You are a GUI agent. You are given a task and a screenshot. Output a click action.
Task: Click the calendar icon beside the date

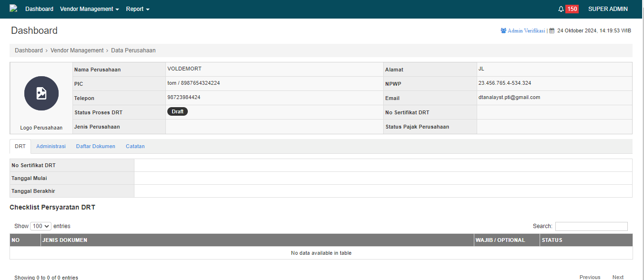point(552,30)
